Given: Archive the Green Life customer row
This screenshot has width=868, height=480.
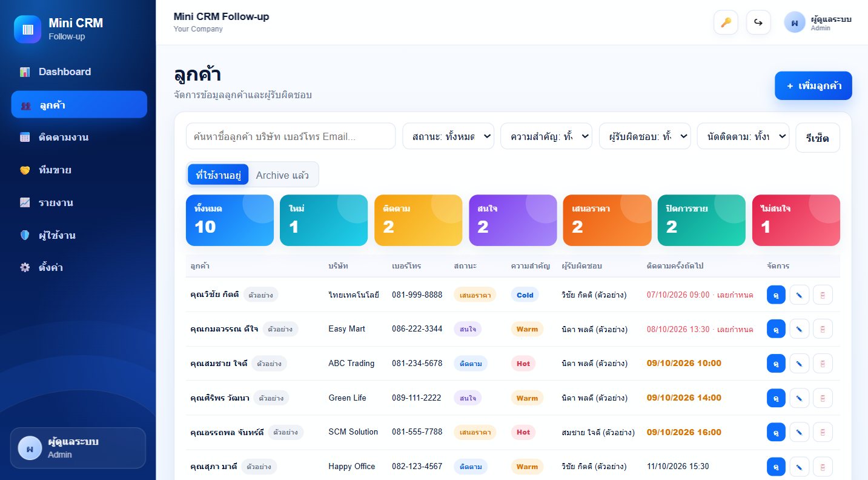Looking at the screenshot, I should 823,398.
